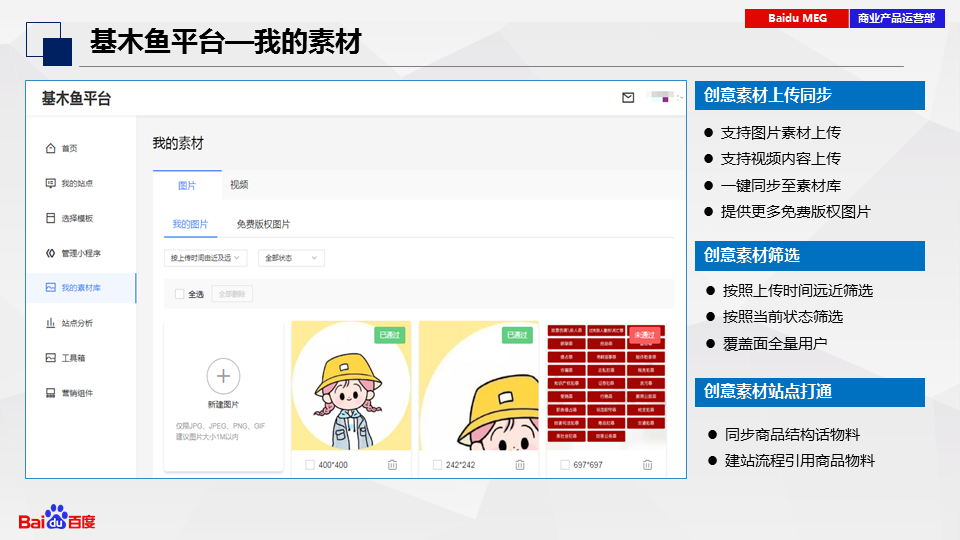The height and width of the screenshot is (540, 960).
Task: Click the 覆盖面全量用户 bullet text
Action: tap(775, 343)
